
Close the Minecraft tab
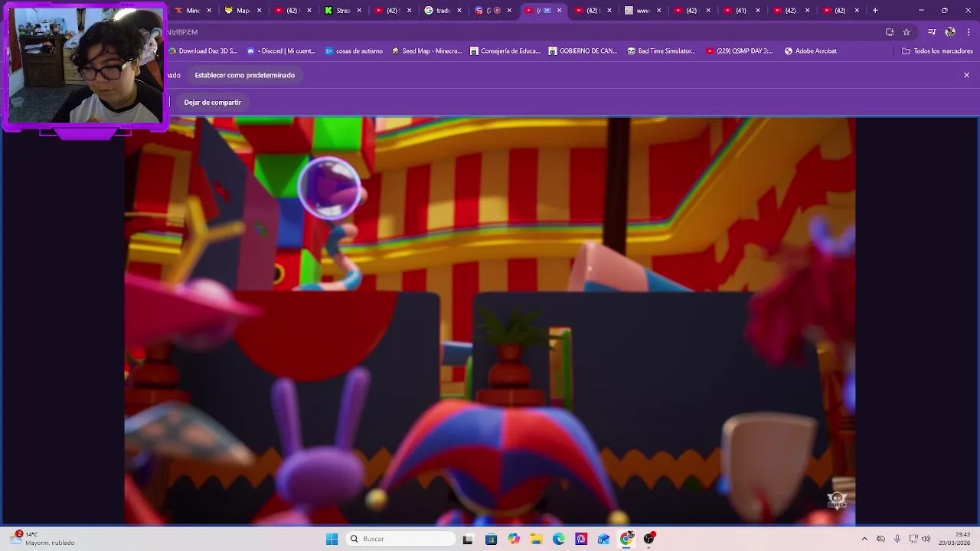click(208, 11)
